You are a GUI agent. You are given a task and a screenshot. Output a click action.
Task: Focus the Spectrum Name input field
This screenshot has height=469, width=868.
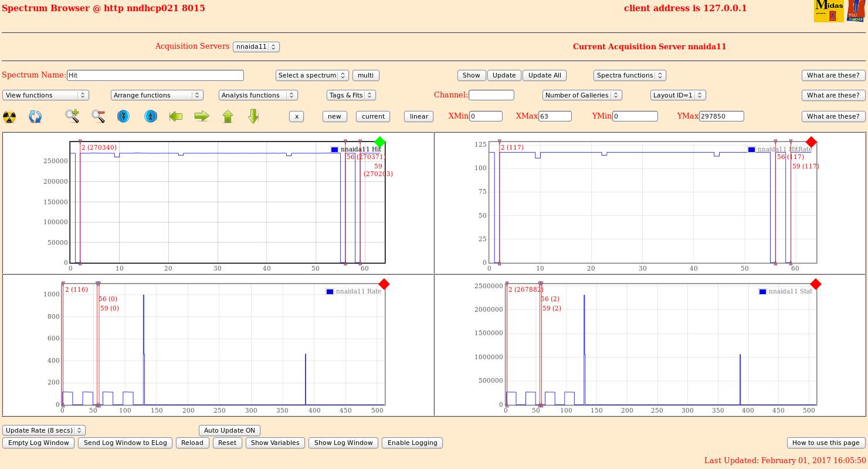155,75
